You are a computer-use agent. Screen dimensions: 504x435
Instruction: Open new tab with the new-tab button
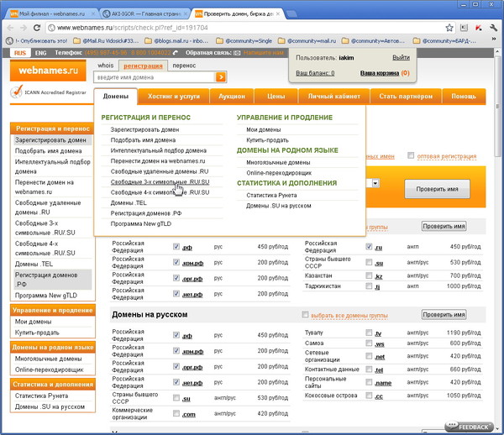[x=291, y=13]
